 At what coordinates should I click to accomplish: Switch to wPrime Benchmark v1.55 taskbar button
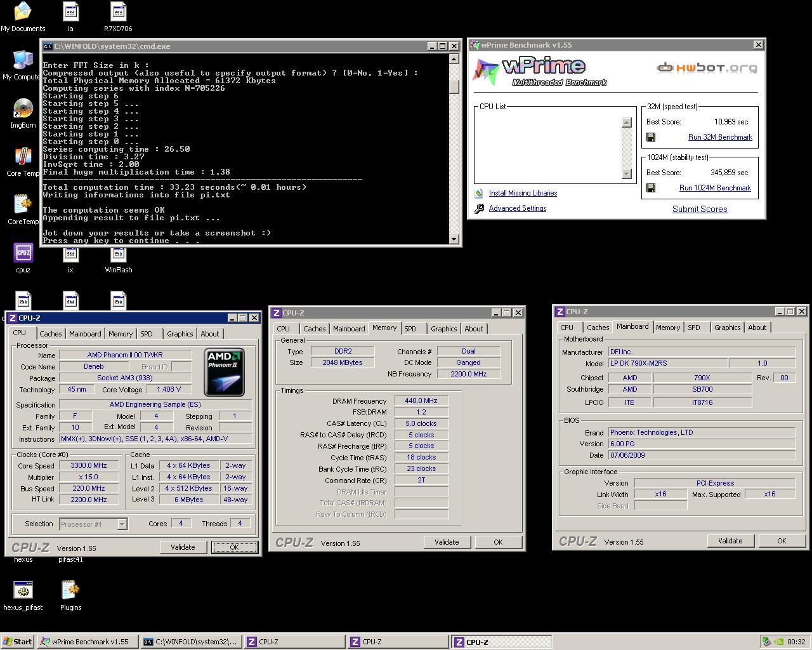[x=87, y=642]
